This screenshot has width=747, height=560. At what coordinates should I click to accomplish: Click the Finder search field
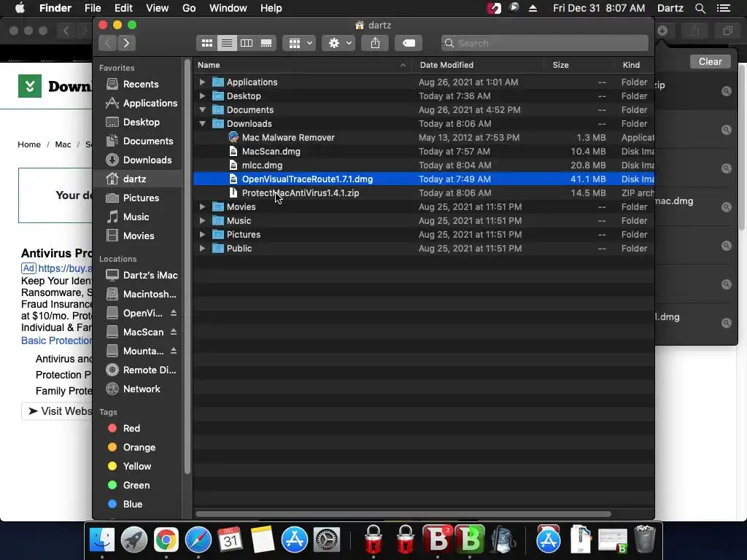point(544,43)
